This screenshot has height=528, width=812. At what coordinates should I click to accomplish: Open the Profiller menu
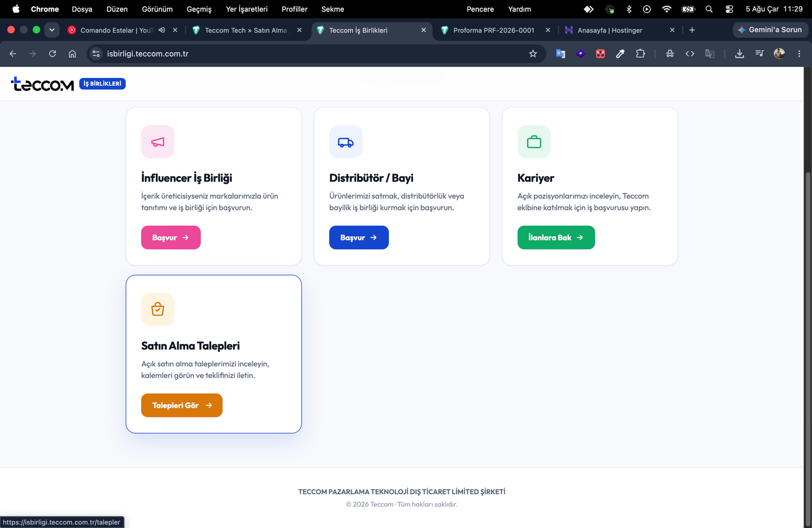click(294, 9)
